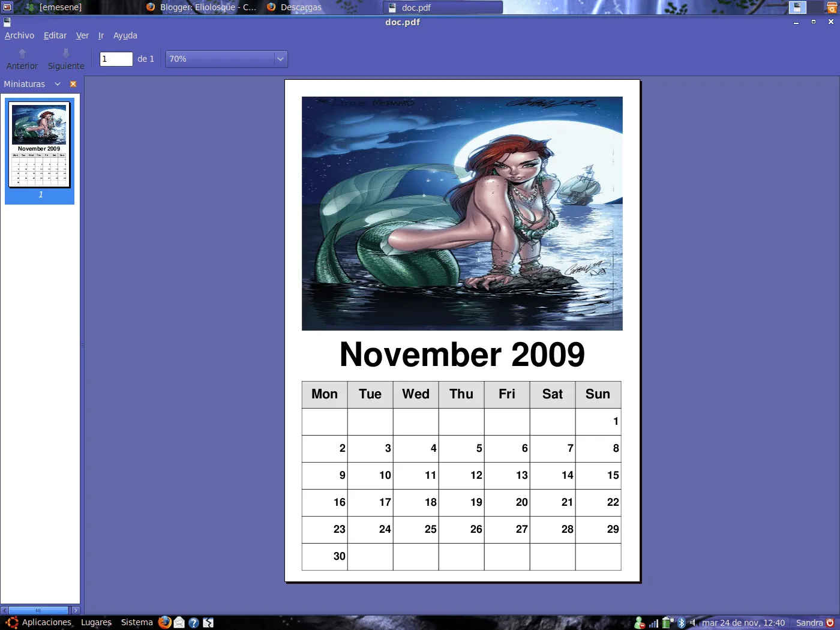Click the fourth panel launcher icon

click(208, 623)
